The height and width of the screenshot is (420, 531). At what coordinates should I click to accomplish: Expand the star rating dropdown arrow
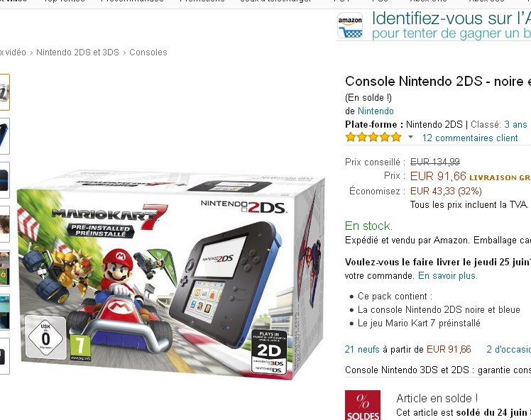click(410, 138)
